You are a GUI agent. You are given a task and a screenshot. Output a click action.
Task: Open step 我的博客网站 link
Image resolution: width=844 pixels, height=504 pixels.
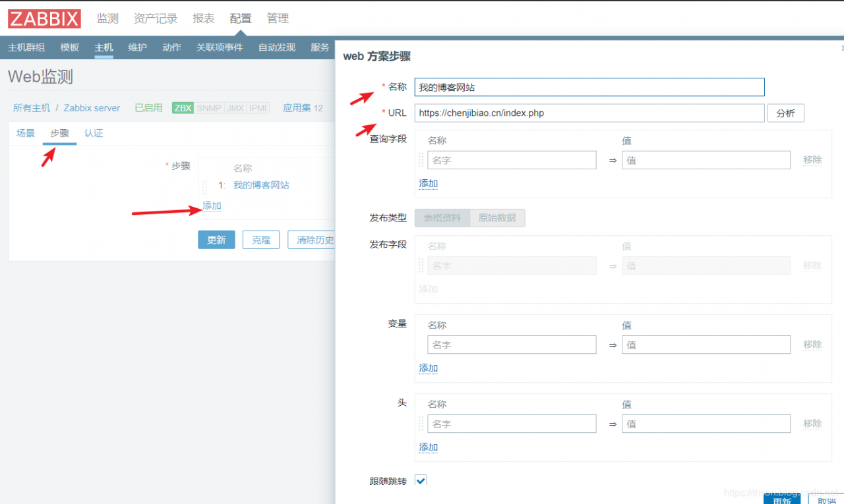[261, 185]
